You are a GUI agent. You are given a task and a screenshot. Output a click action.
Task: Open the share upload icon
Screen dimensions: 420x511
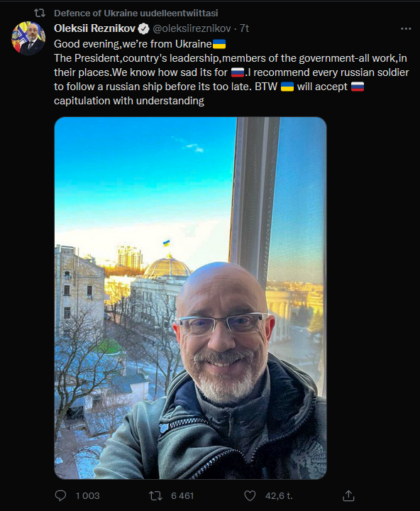[348, 495]
